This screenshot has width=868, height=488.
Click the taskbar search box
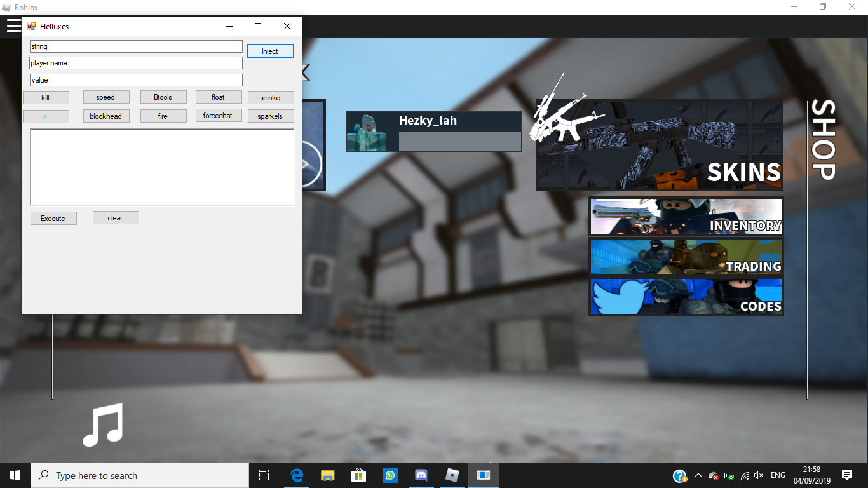pyautogui.click(x=140, y=475)
